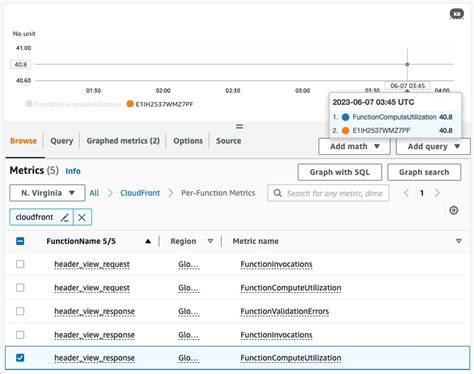
Task: Click page number 1
Action: [x=422, y=193]
